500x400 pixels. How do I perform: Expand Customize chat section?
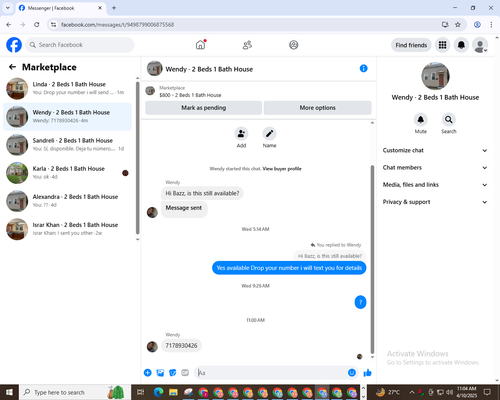(x=435, y=150)
